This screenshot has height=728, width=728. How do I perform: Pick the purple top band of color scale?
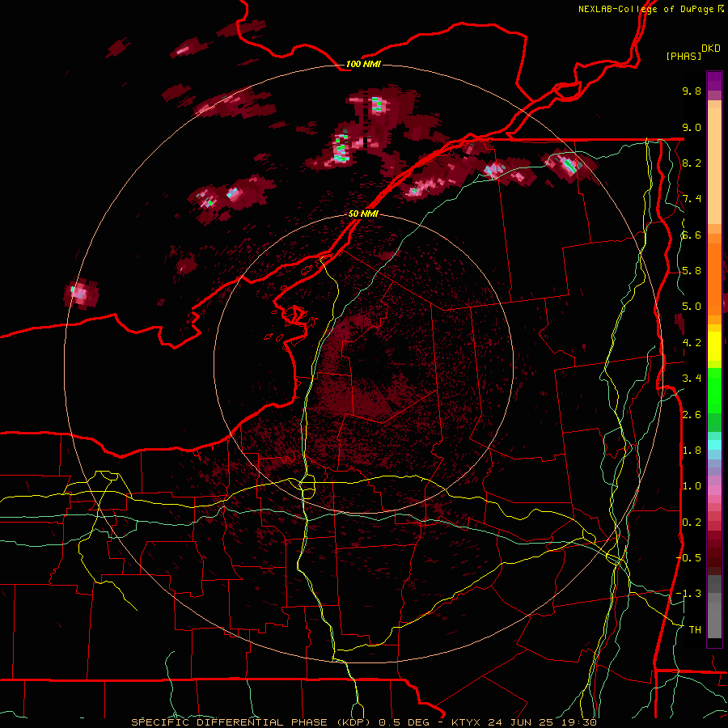(x=714, y=81)
